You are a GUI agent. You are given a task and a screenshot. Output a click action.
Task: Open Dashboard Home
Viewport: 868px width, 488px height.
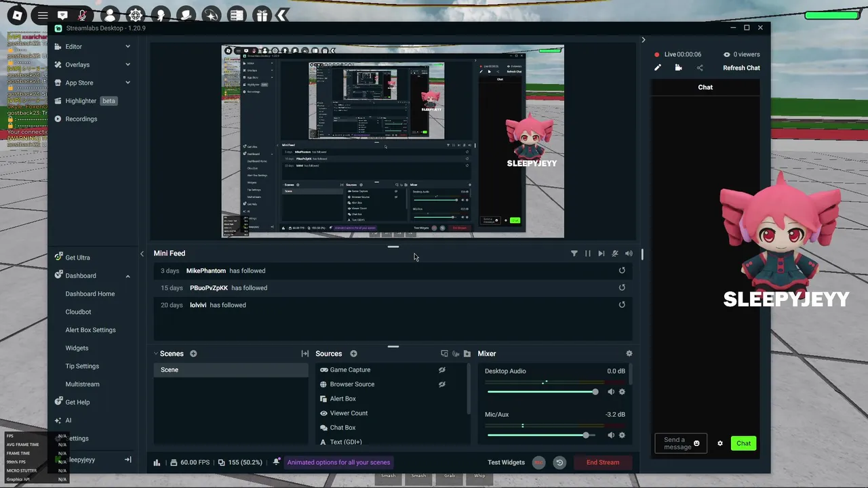(x=90, y=293)
